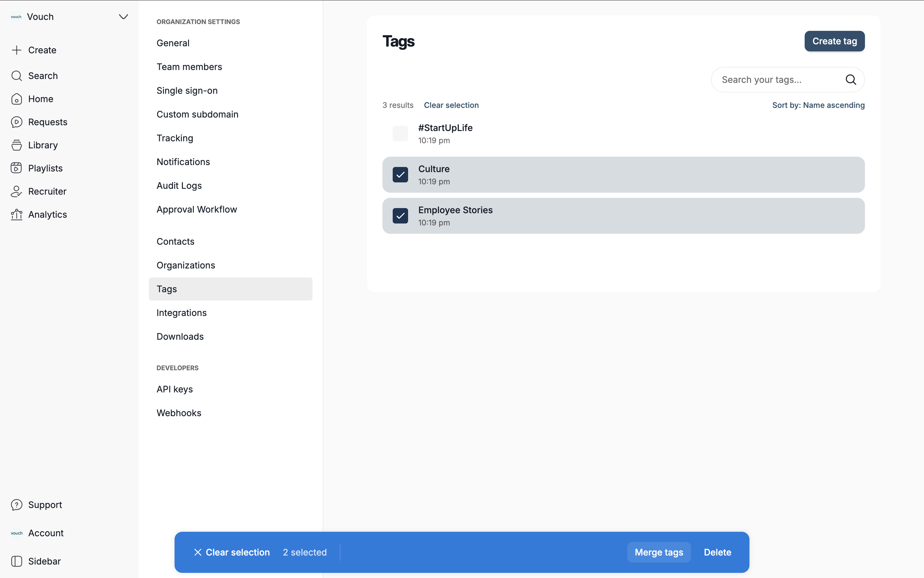Click Clear selection text in the blue bar

[237, 552]
